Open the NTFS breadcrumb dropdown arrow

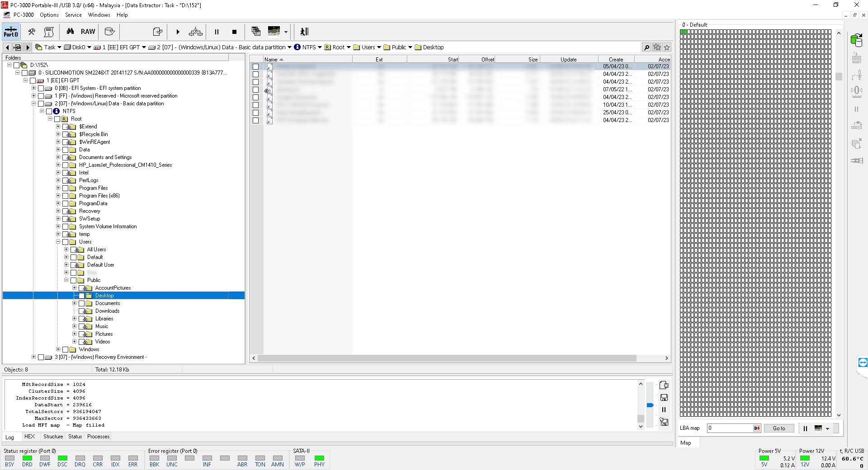click(320, 47)
